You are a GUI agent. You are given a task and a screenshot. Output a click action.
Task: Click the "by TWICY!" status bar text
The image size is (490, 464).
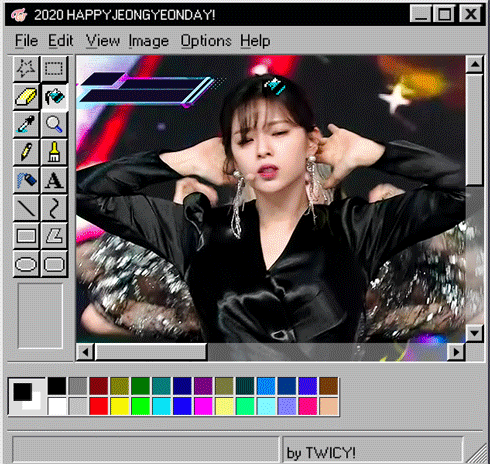click(321, 453)
